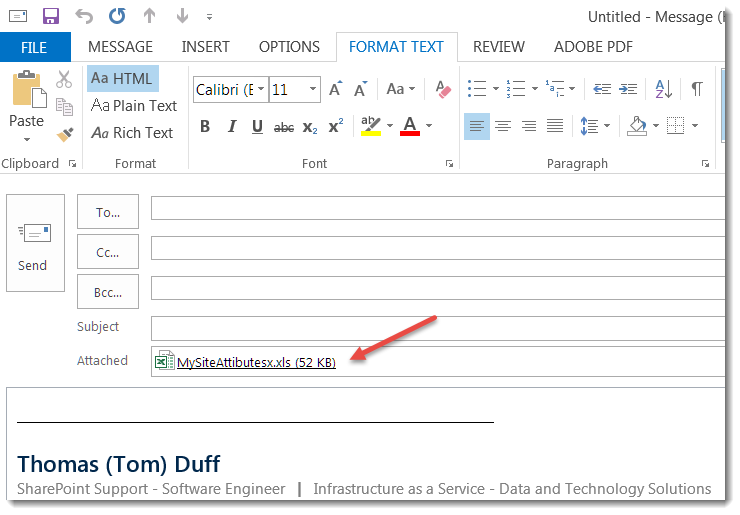Apply yellow text highlight color
The height and width of the screenshot is (515, 740).
click(371, 126)
